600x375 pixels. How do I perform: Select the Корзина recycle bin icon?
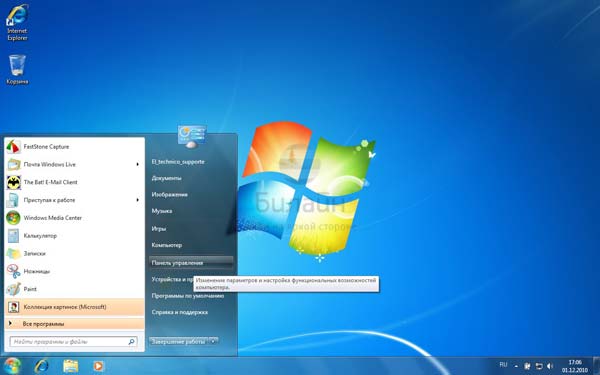tap(17, 69)
